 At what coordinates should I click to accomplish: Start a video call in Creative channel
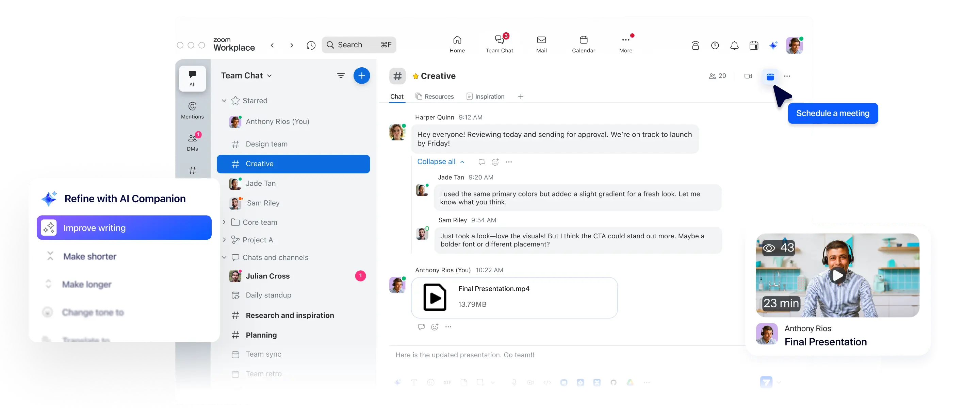(748, 76)
